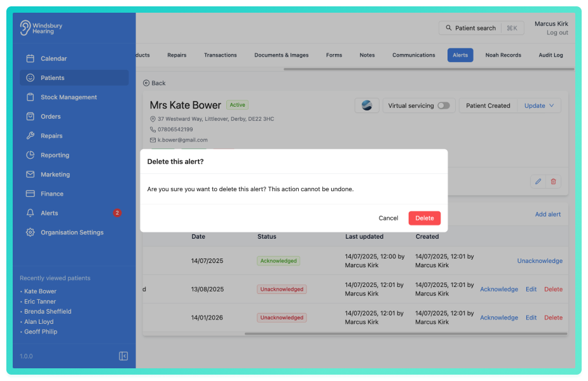Image resolution: width=588 pixels, height=381 pixels.
Task: Toggle the Virtual servicing switch
Action: (x=444, y=105)
